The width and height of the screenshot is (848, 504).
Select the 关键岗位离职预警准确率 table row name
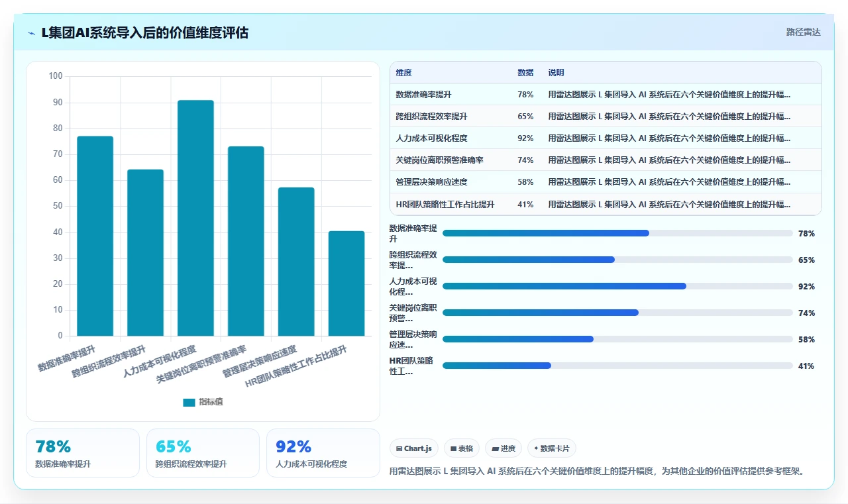pos(439,160)
